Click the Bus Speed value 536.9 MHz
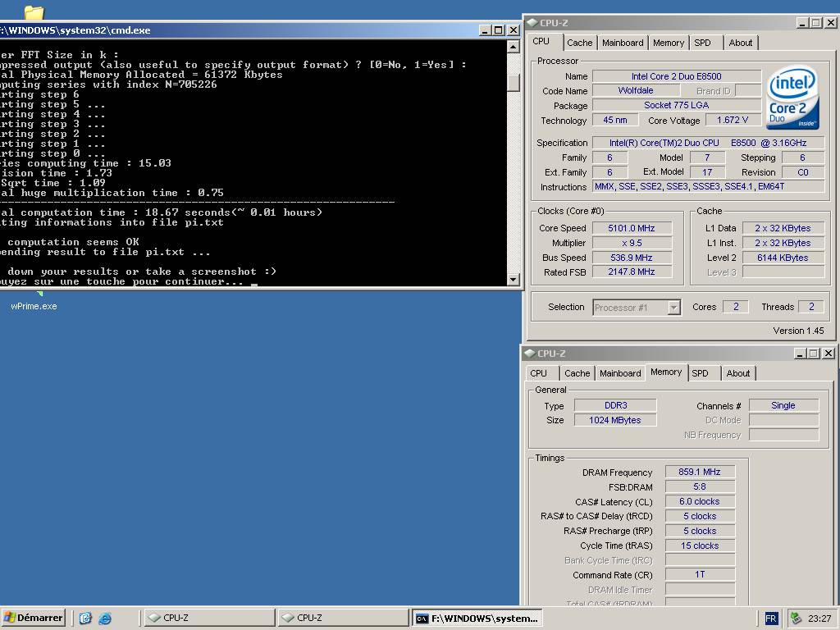 pyautogui.click(x=632, y=258)
